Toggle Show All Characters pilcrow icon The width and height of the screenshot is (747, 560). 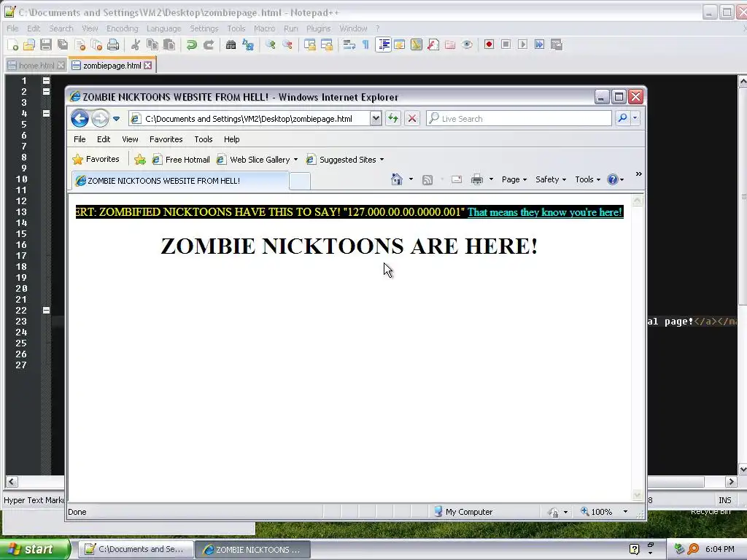[x=366, y=44]
